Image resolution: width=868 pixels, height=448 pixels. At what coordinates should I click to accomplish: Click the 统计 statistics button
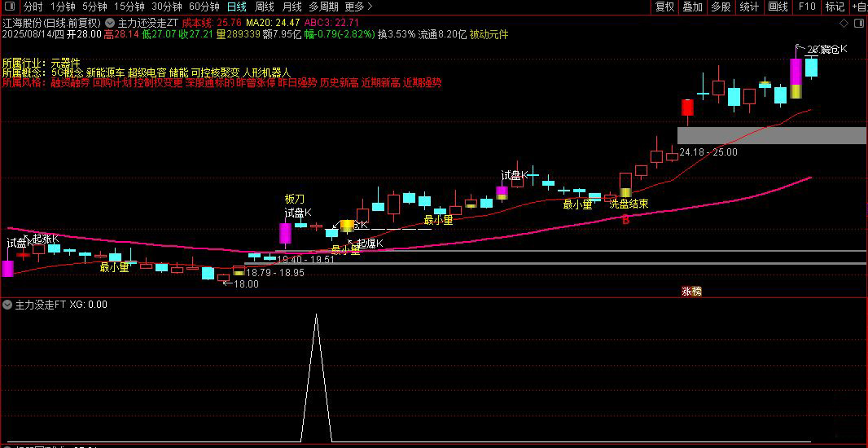click(749, 7)
